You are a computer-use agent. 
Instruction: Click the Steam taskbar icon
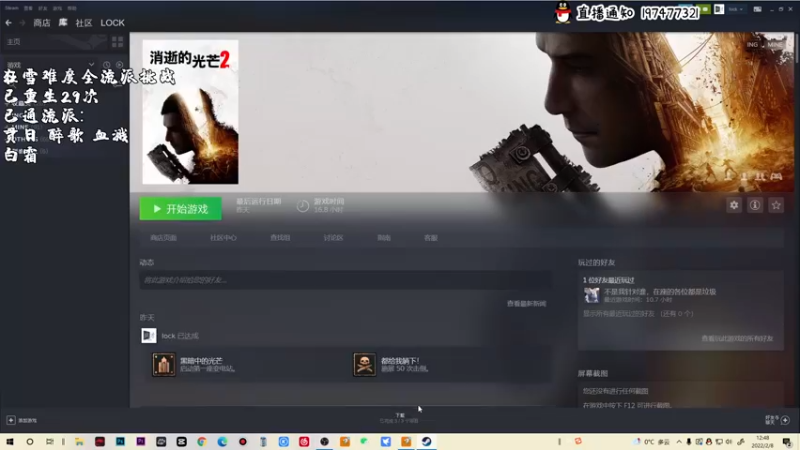426,441
